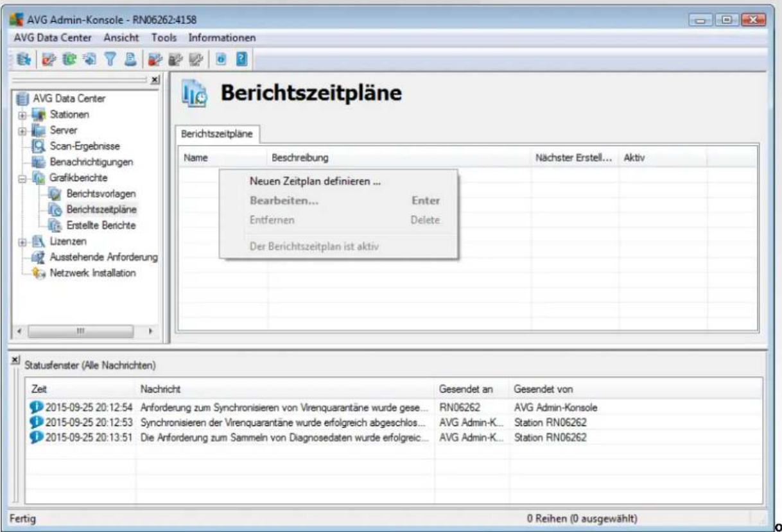Open the Tools menu

pyautogui.click(x=163, y=39)
